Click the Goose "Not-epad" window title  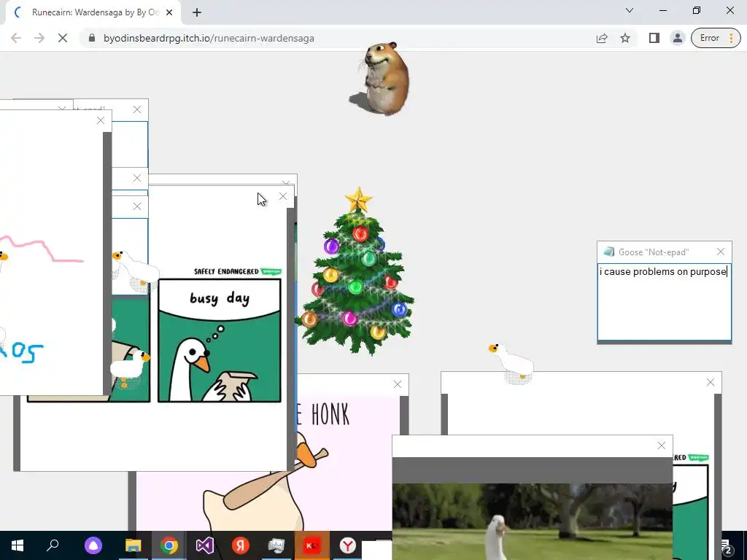(654, 252)
